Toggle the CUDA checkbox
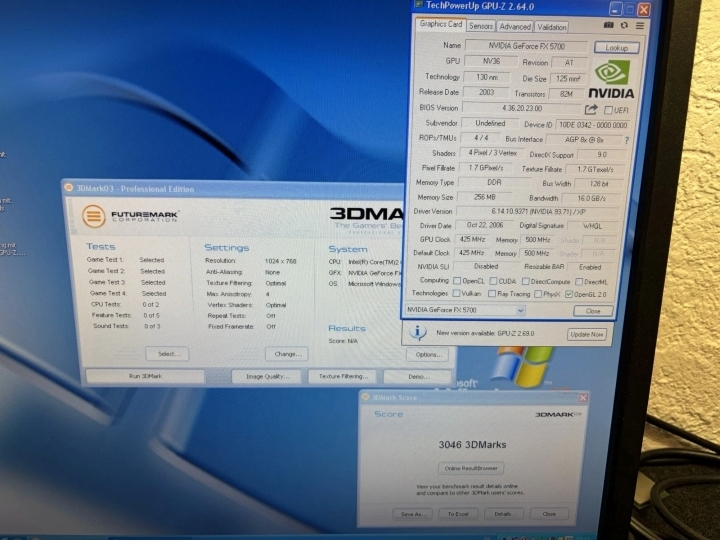720x540 pixels. tap(493, 281)
